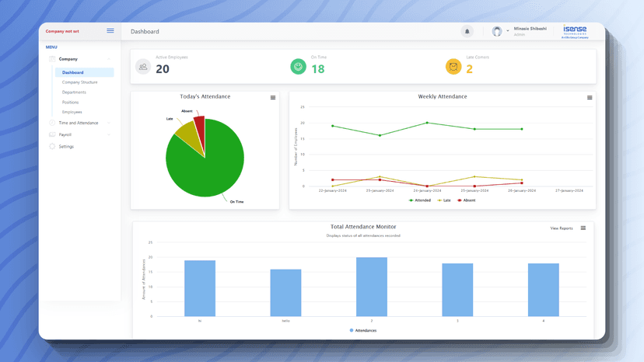Click the user avatar icon
The width and height of the screenshot is (644, 362).
pyautogui.click(x=497, y=31)
